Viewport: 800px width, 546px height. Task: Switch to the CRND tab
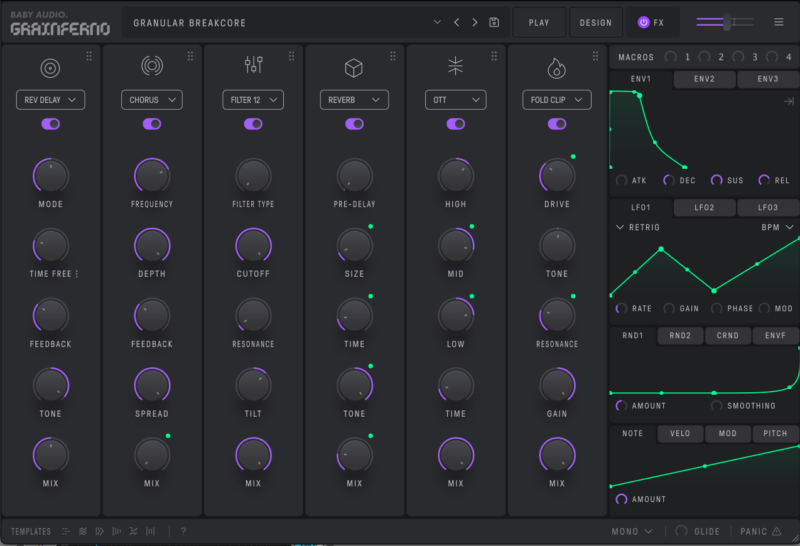pos(727,336)
